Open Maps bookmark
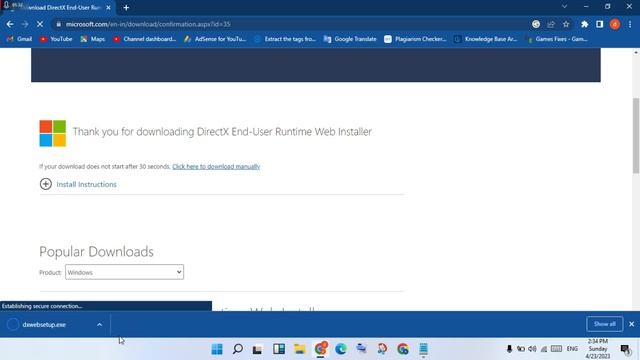 93,39
